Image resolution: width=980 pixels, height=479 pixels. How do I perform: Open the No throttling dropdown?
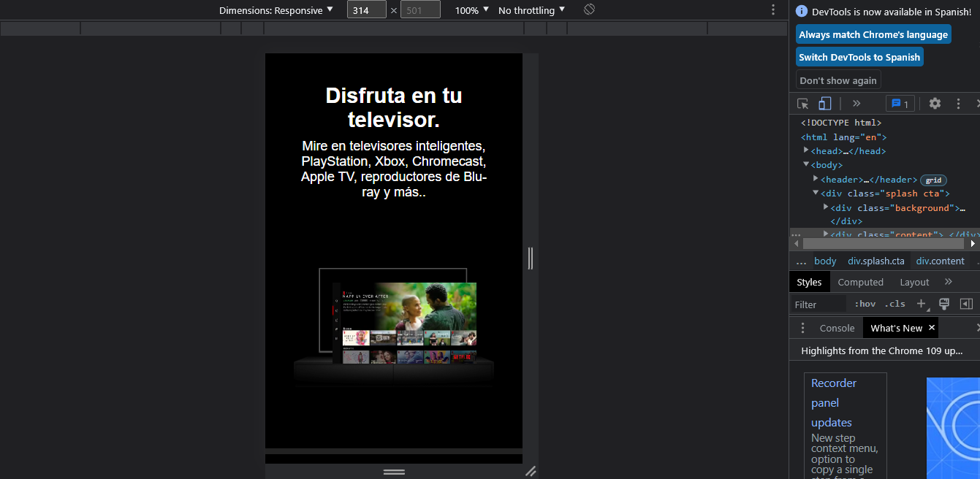[526, 9]
